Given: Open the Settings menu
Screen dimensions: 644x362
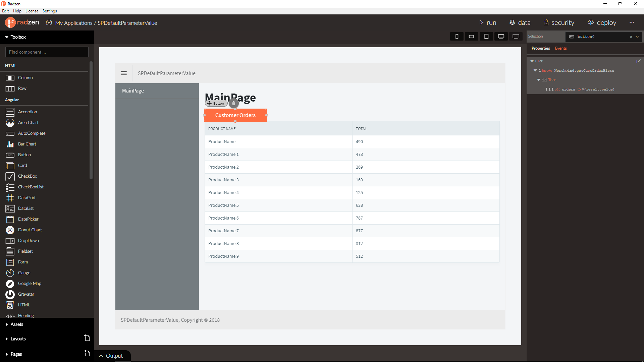Looking at the screenshot, I should 50,11.
